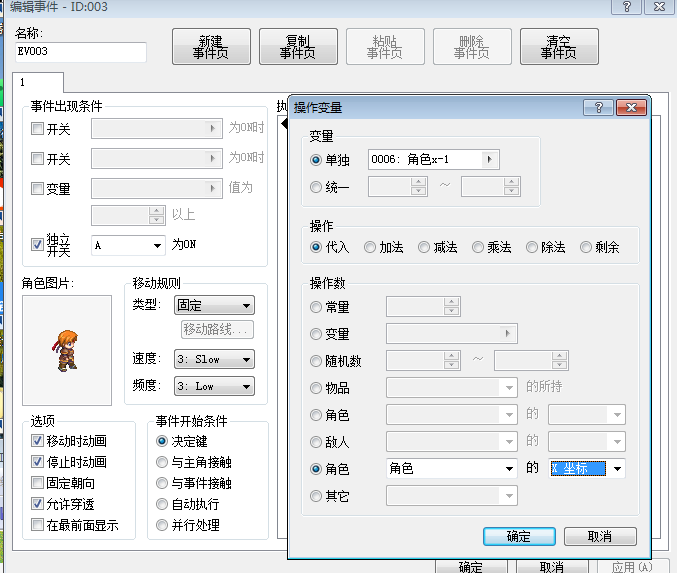Select 自动执行 trigger radio button
This screenshot has width=677, height=573.
click(x=162, y=504)
